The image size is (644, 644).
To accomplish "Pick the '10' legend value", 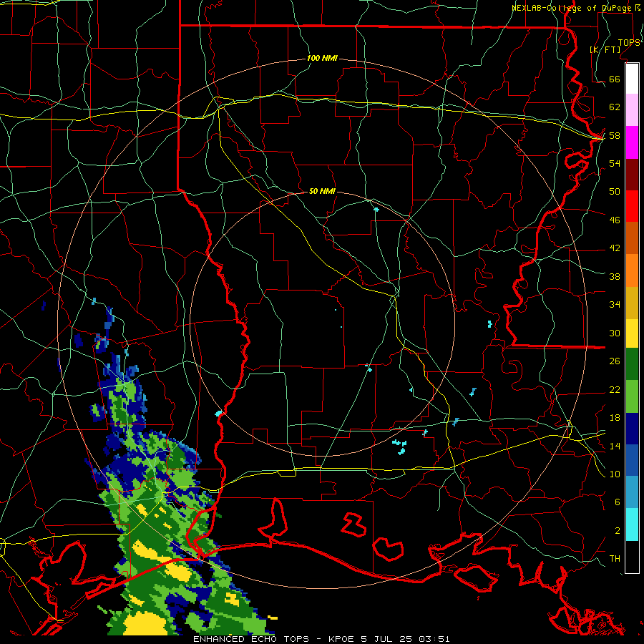I will pos(615,474).
